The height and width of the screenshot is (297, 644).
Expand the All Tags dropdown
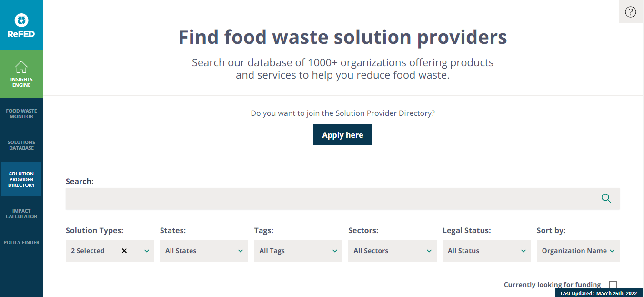[x=298, y=251]
